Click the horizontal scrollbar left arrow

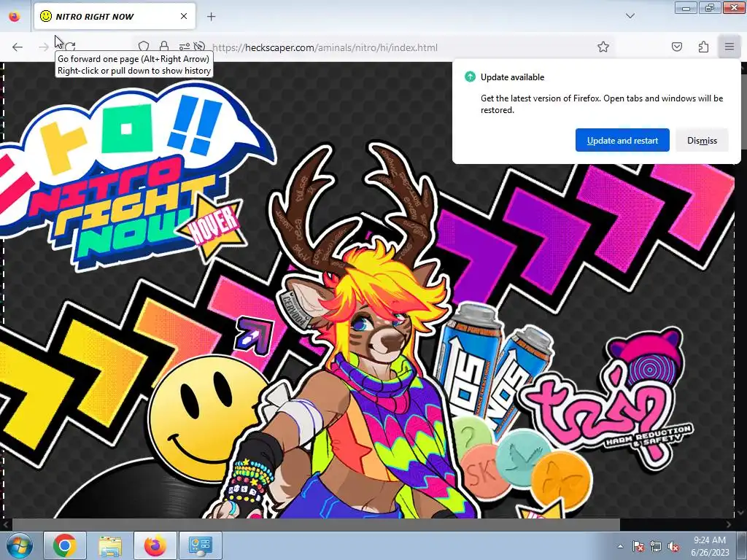point(6,524)
